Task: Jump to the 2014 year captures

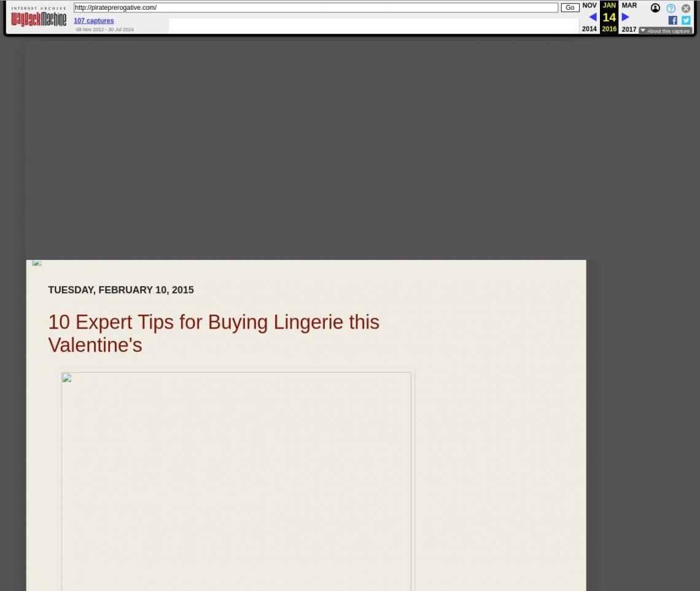Action: click(x=589, y=29)
